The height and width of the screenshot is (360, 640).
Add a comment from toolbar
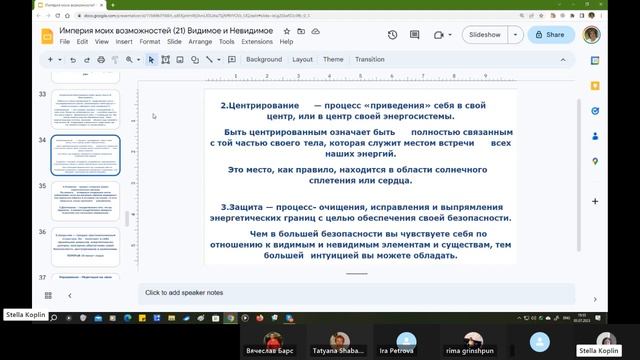[x=232, y=60]
